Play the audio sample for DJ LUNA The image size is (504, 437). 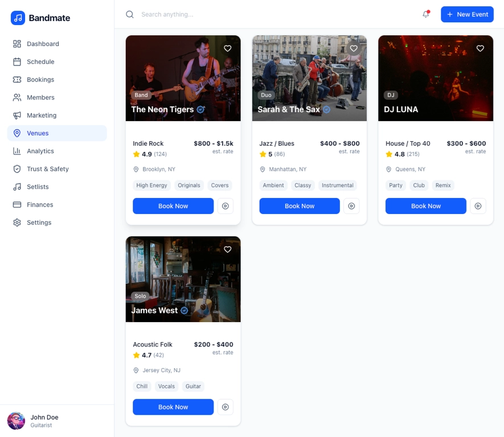(x=478, y=206)
